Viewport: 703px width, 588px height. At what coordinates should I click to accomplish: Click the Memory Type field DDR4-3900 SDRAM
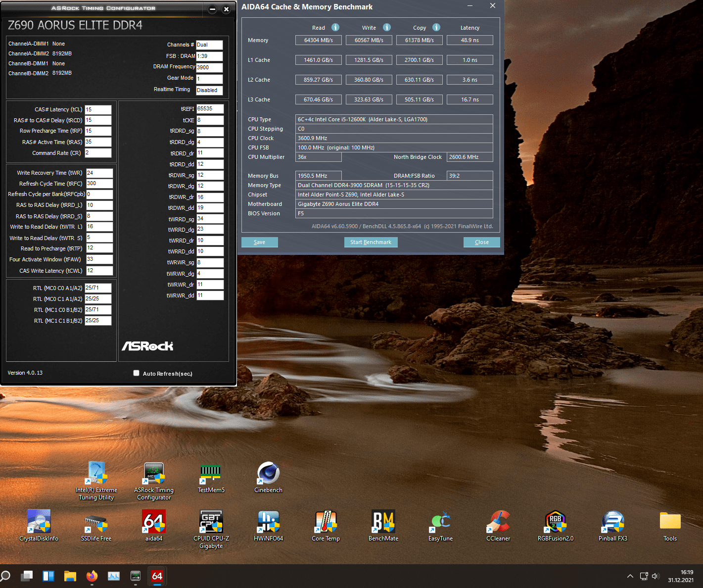394,185
